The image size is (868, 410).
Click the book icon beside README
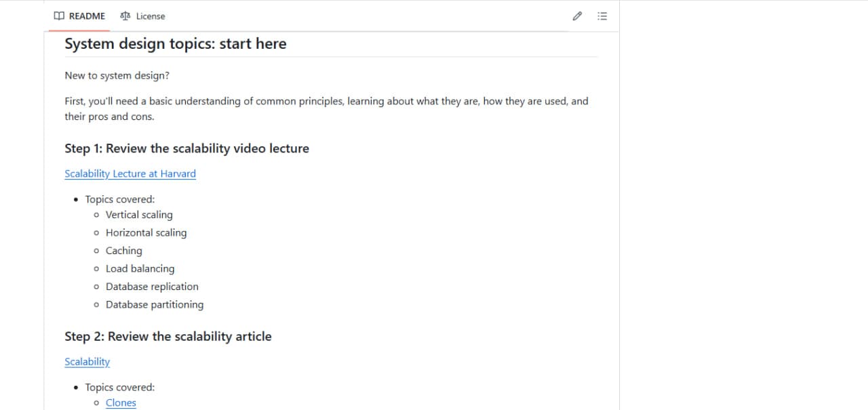(59, 16)
